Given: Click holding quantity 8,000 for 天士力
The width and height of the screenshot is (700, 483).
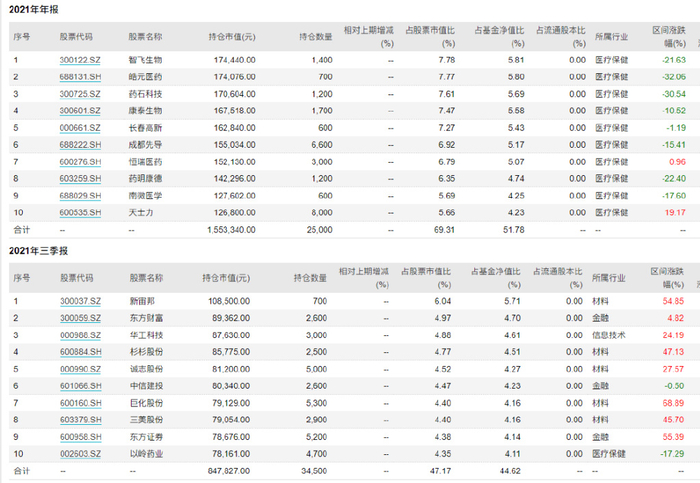Looking at the screenshot, I should [x=322, y=212].
